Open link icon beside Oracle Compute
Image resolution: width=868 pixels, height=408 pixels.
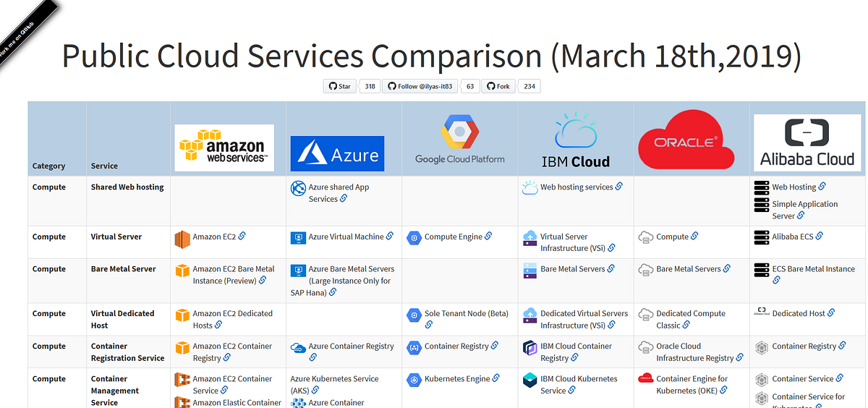coord(694,236)
